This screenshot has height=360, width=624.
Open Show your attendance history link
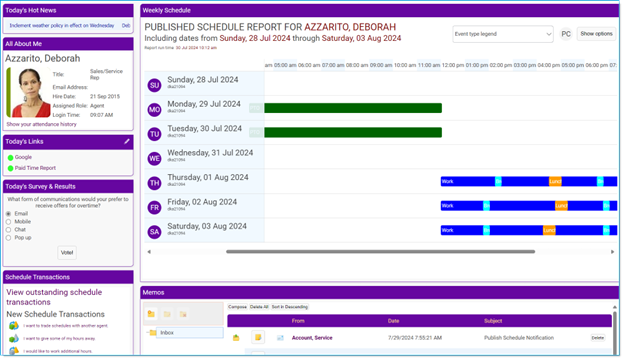[x=41, y=125]
